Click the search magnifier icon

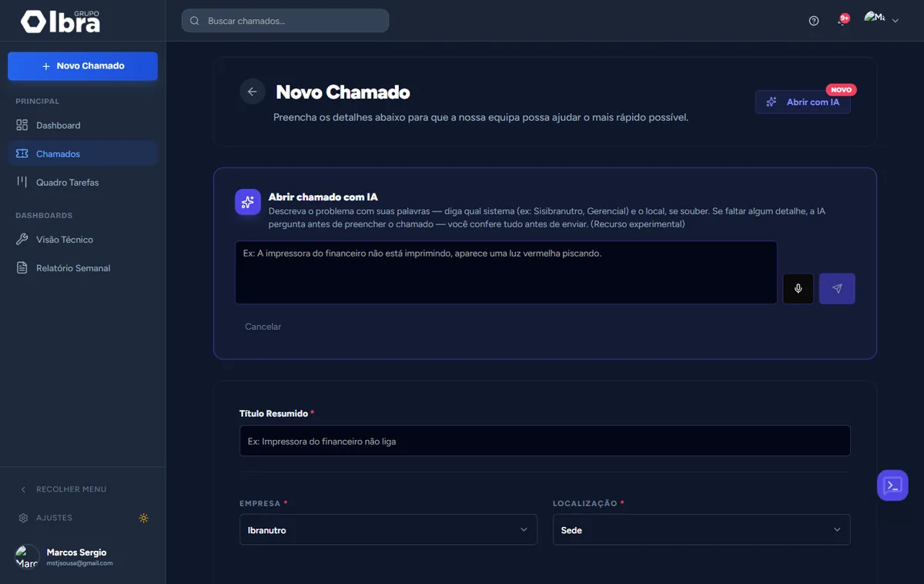pos(195,21)
